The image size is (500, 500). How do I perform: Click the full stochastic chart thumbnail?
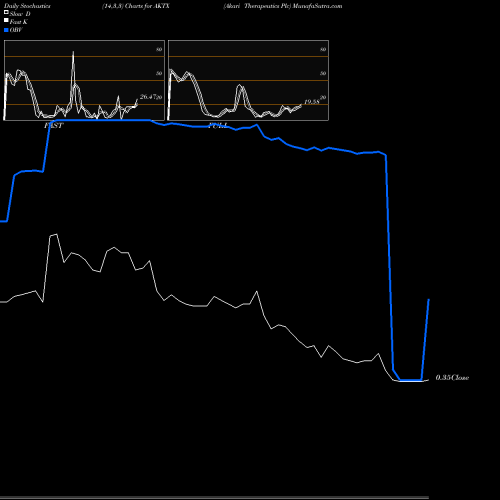point(248,80)
